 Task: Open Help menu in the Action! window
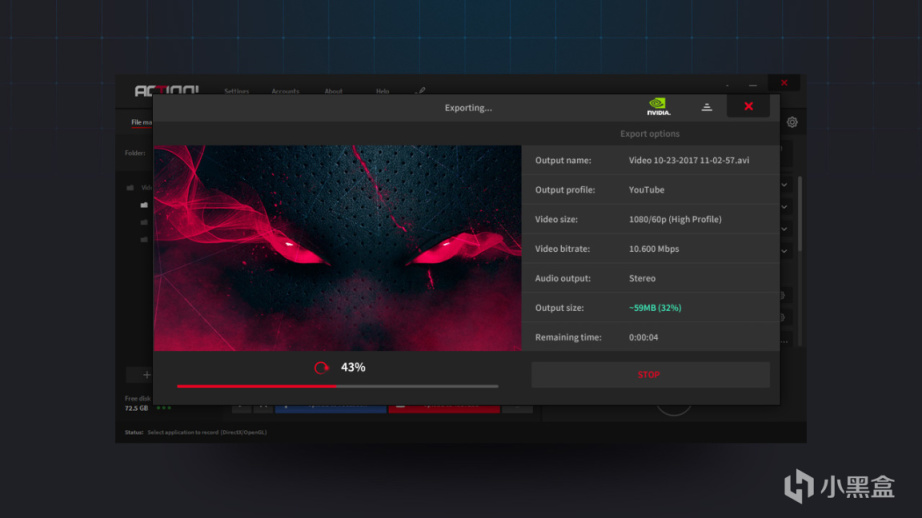(x=382, y=91)
